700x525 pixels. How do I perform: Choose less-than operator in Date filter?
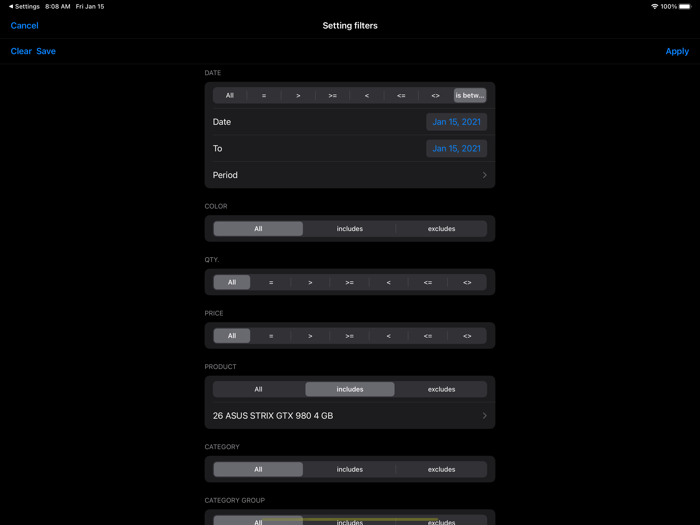click(367, 95)
